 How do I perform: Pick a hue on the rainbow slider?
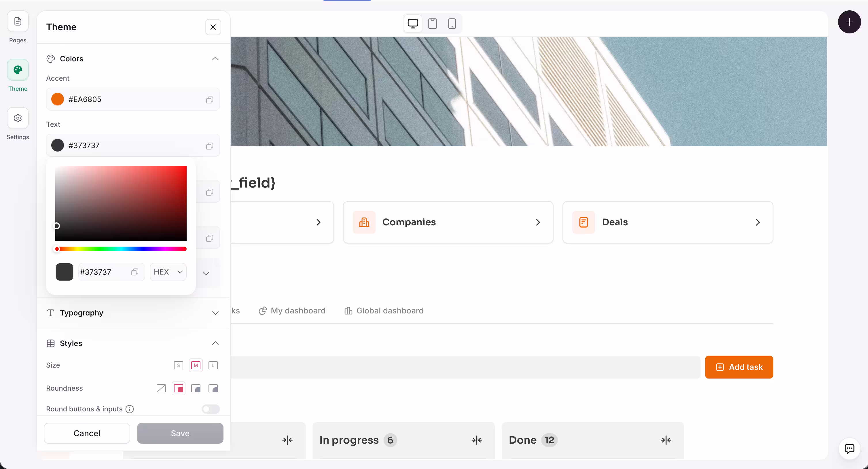coord(120,249)
